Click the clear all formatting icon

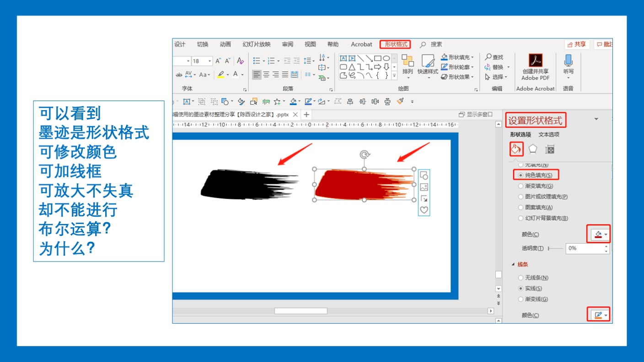[x=241, y=61]
